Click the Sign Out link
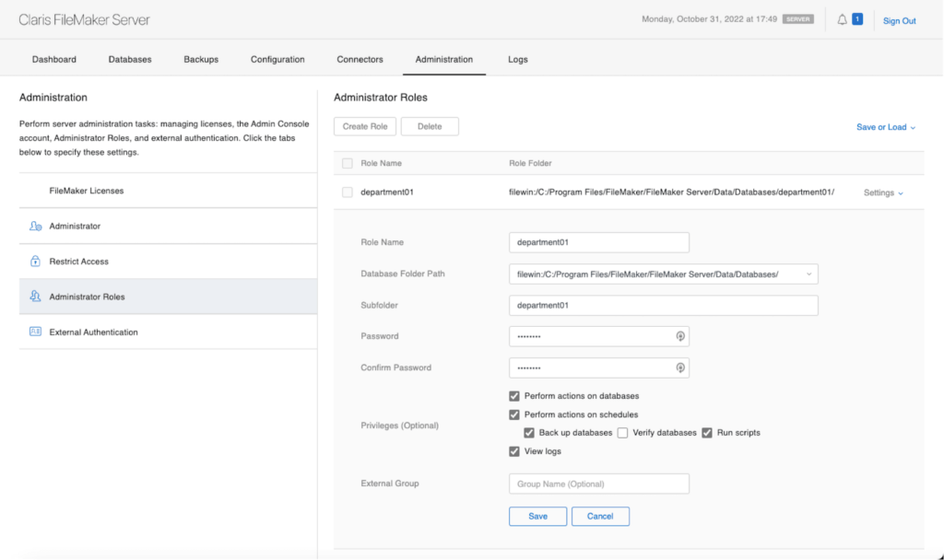944x560 pixels. tap(900, 20)
